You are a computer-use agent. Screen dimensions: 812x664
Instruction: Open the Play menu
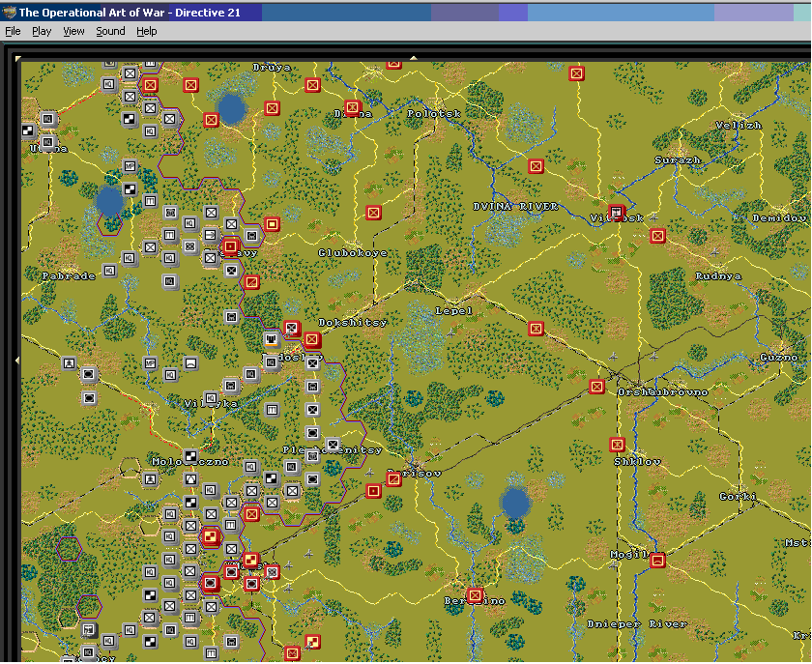tap(42, 31)
